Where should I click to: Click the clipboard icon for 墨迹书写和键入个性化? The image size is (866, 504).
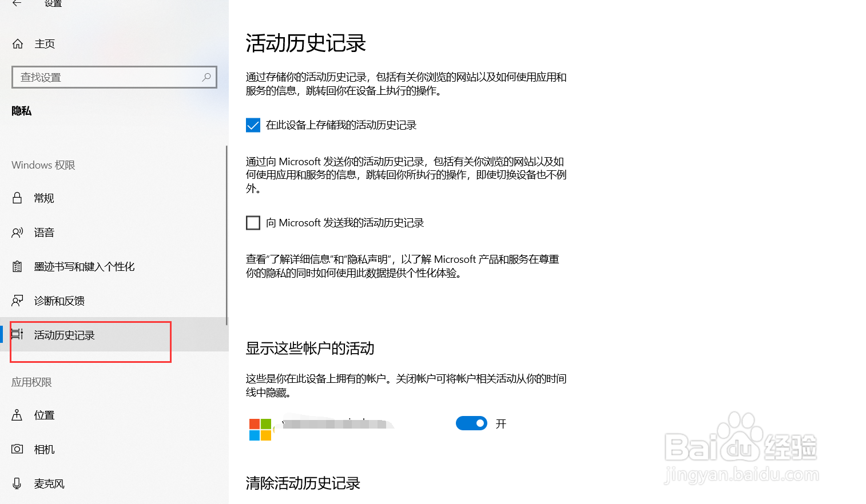pos(17,266)
